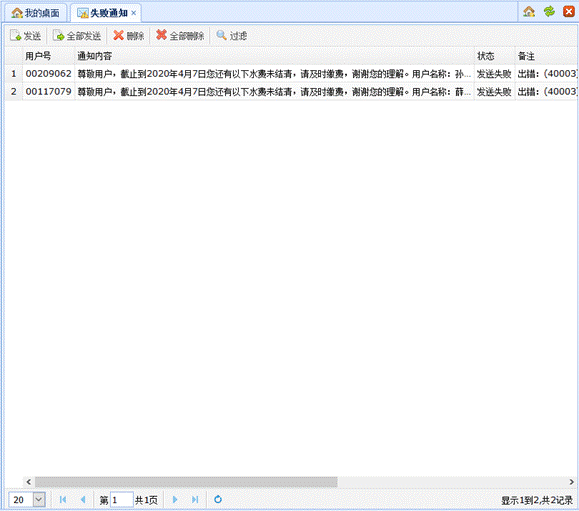Go to the previous page arrow
The image size is (579, 511).
pyautogui.click(x=83, y=499)
